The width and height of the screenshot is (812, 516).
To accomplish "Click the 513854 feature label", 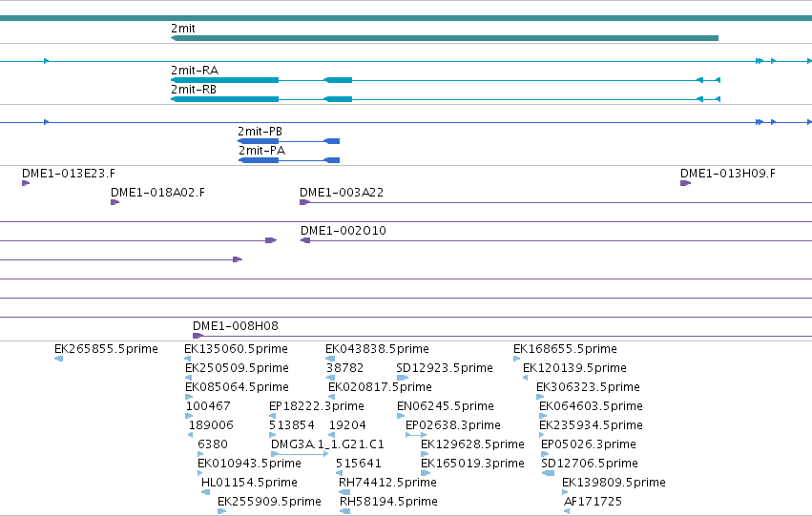I will (292, 425).
